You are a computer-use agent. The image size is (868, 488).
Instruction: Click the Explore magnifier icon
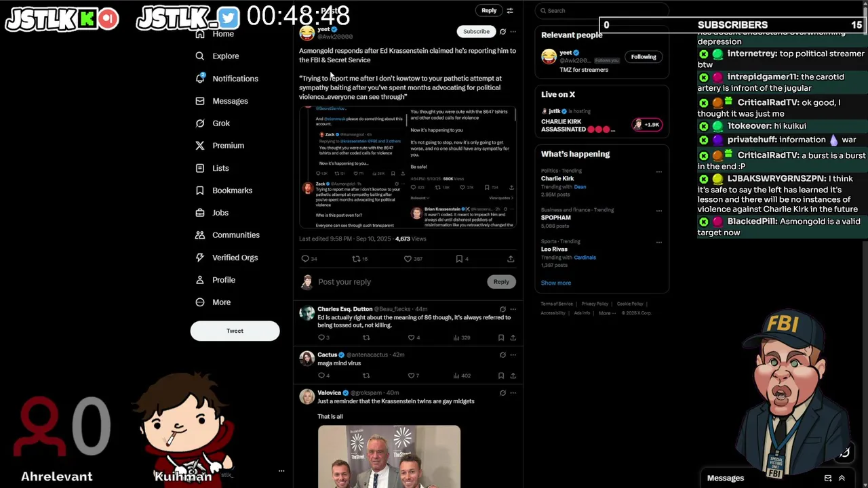[200, 56]
